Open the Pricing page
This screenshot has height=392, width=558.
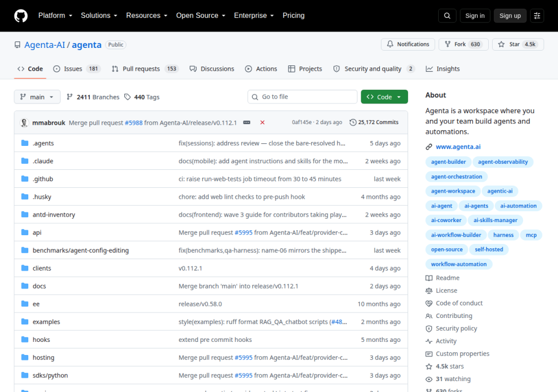click(x=294, y=16)
